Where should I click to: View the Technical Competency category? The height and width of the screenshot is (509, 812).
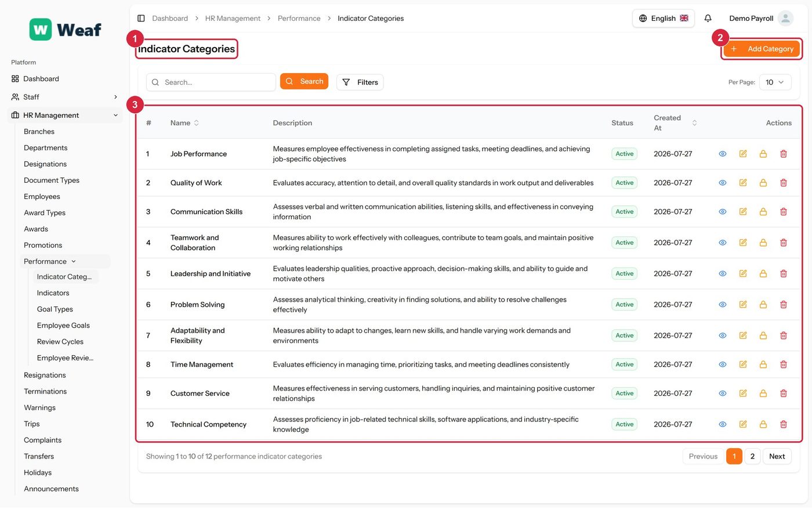[x=723, y=424]
